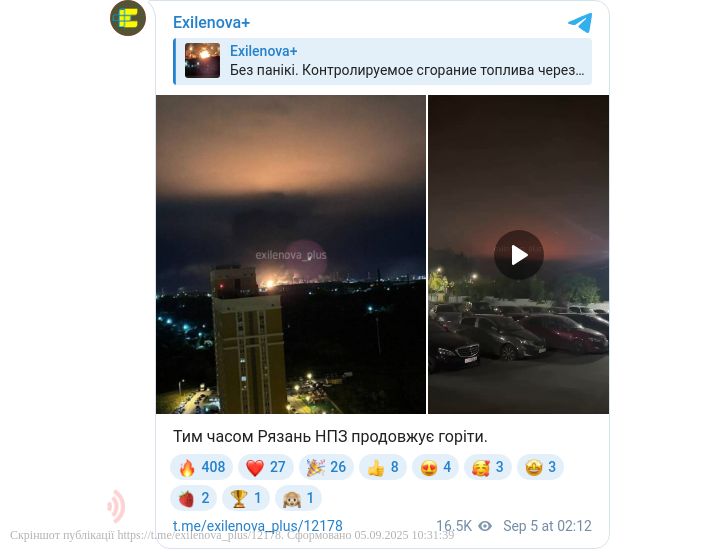The height and width of the screenshot is (553, 720).
Task: Click the strawberry reaction with 2
Action: [194, 498]
